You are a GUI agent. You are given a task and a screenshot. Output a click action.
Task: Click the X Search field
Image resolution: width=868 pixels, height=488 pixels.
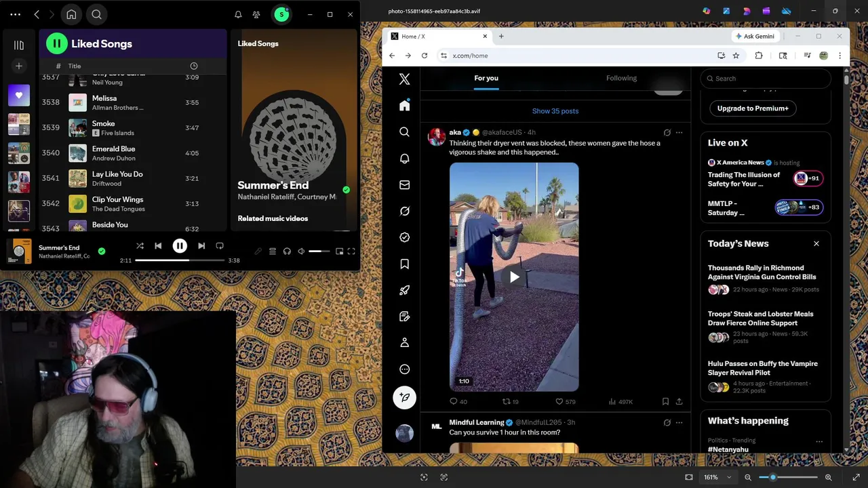(x=766, y=79)
